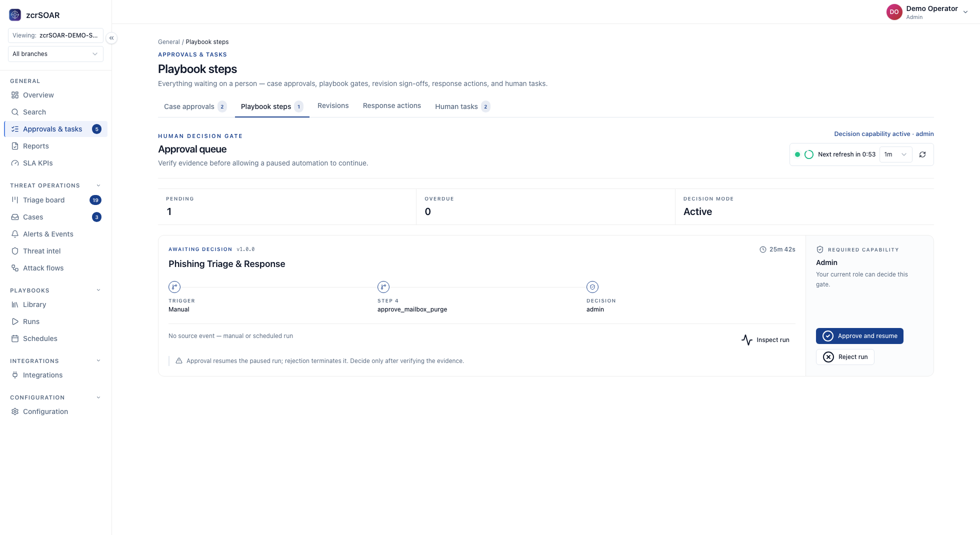Open playbook Runs
Image resolution: width=980 pixels, height=535 pixels.
tap(55, 321)
